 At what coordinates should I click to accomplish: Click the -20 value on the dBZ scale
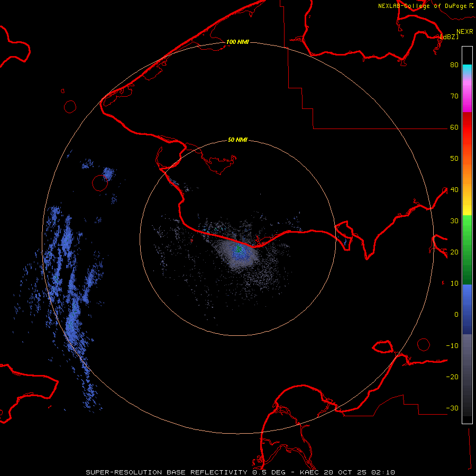(x=452, y=377)
